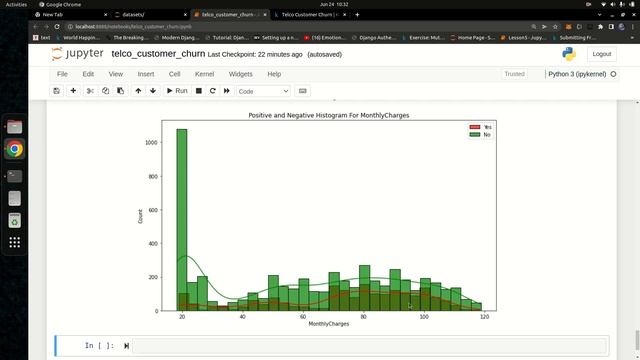640x360 pixels.
Task: Insert a cell below with plus icon
Action: pyautogui.click(x=73, y=91)
